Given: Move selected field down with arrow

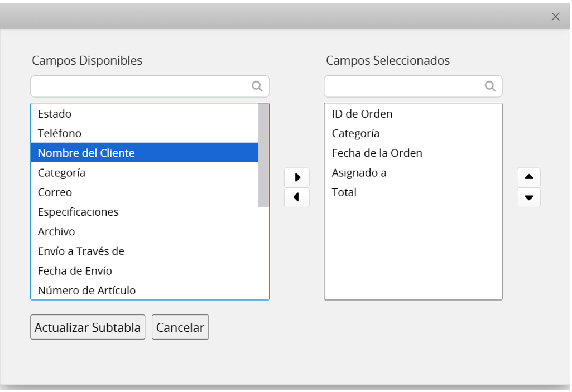Looking at the screenshot, I should [x=528, y=197].
